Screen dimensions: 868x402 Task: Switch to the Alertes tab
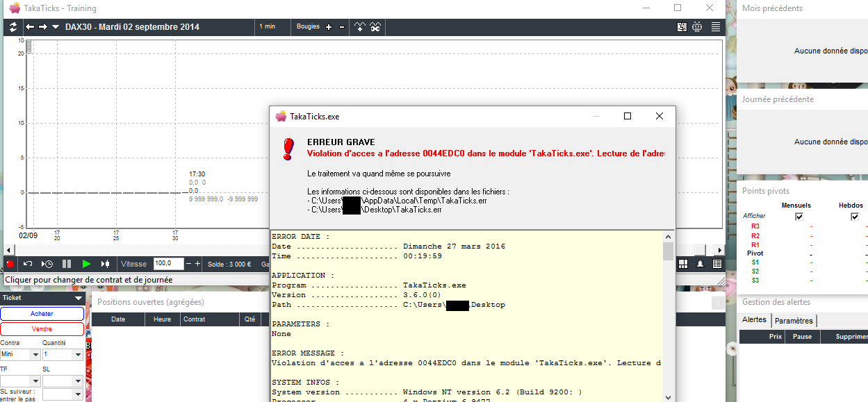click(x=755, y=320)
